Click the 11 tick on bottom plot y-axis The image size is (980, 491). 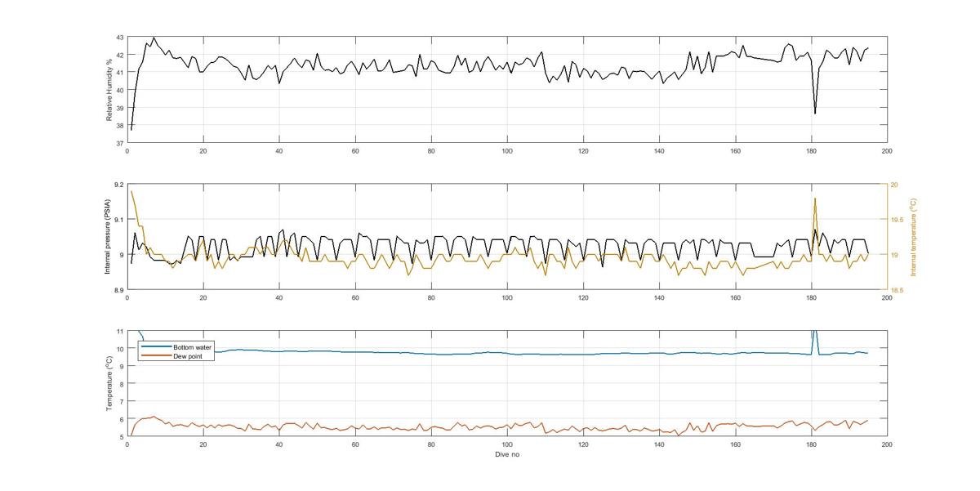(119, 331)
